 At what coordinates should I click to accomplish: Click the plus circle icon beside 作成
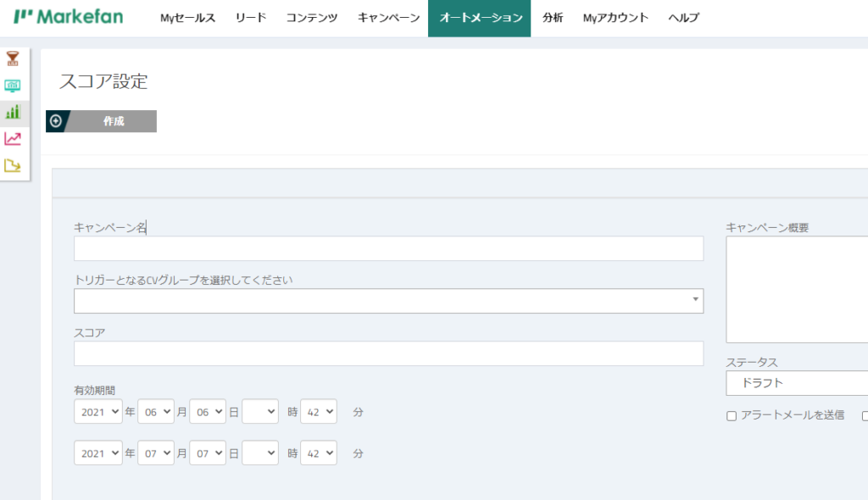pos(56,120)
